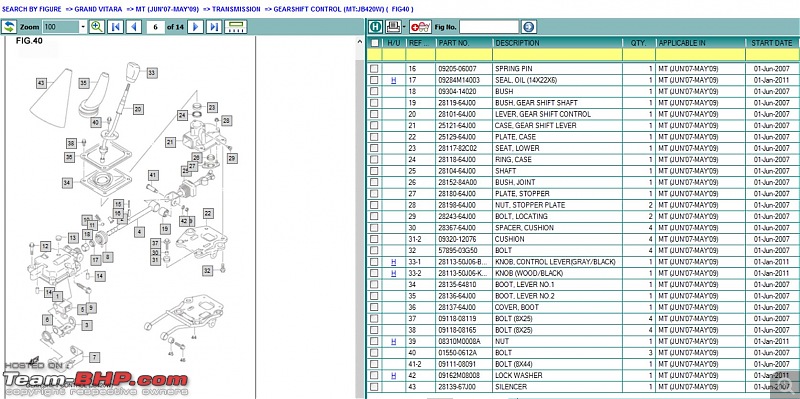
Task: Tick checkbox for BUSH, GEAR SHIFT SHAFT row
Action: 374,103
